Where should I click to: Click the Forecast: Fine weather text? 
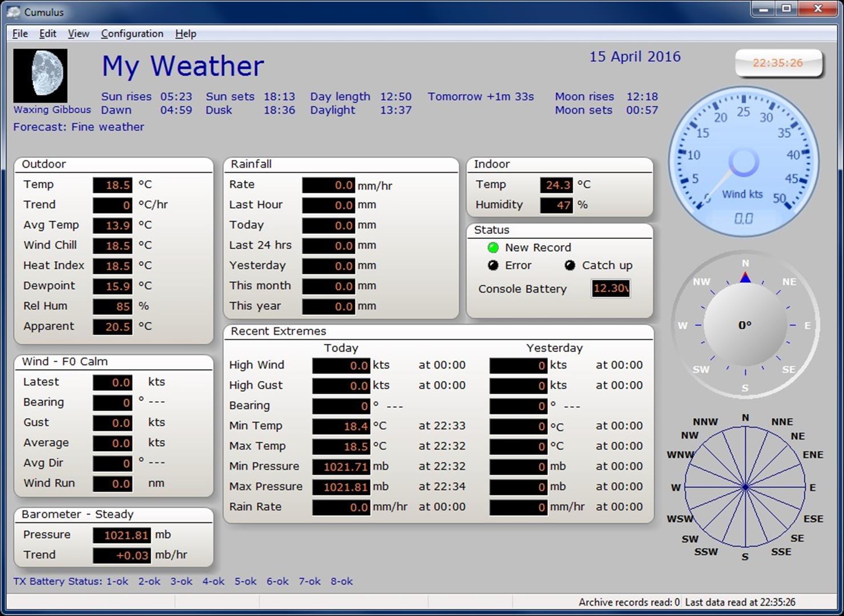[x=79, y=127]
